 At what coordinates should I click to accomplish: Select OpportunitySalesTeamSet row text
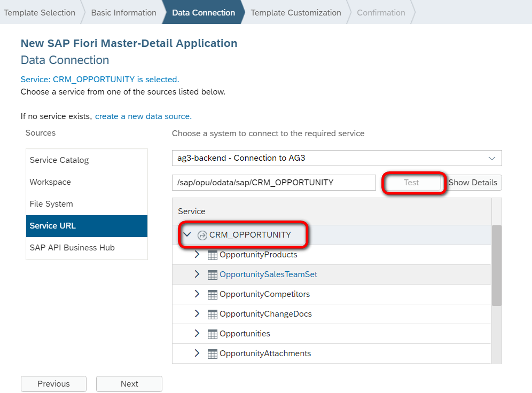tap(268, 274)
